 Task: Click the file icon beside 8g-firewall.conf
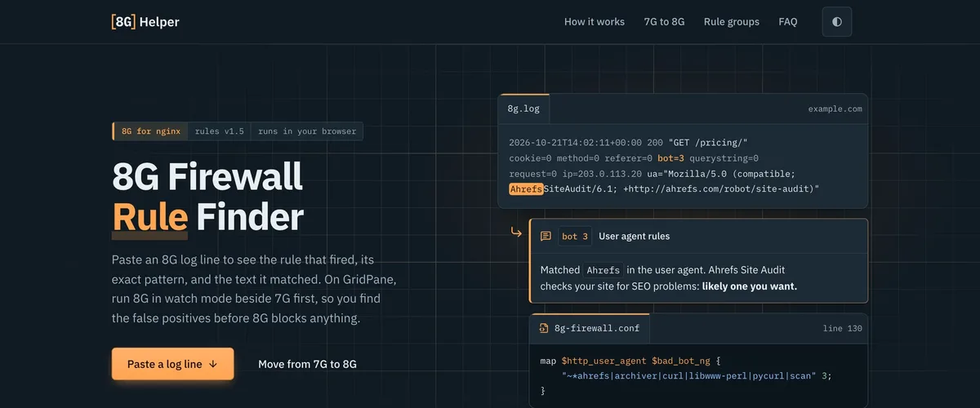544,328
